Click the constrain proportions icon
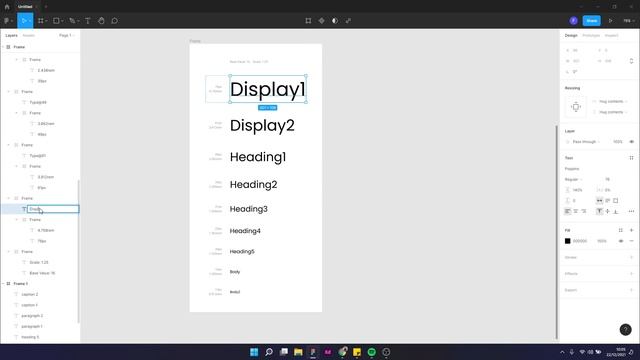The width and height of the screenshot is (640, 360). [631, 61]
